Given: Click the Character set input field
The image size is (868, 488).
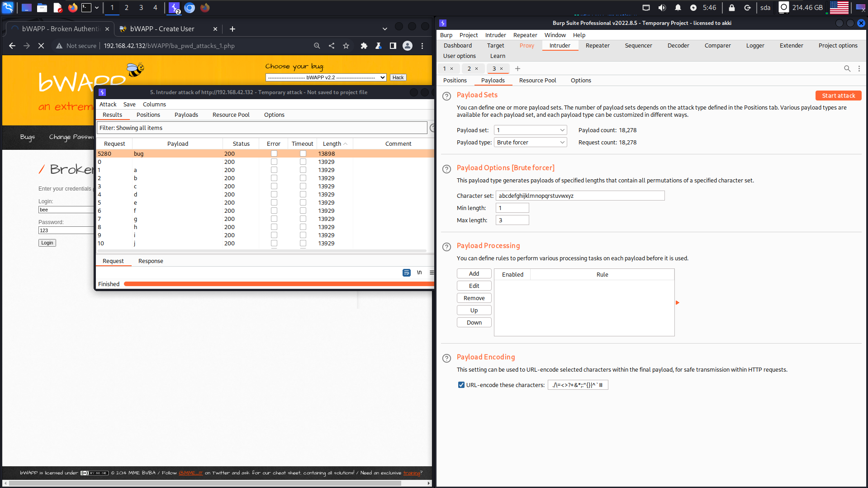Looking at the screenshot, I should (580, 196).
